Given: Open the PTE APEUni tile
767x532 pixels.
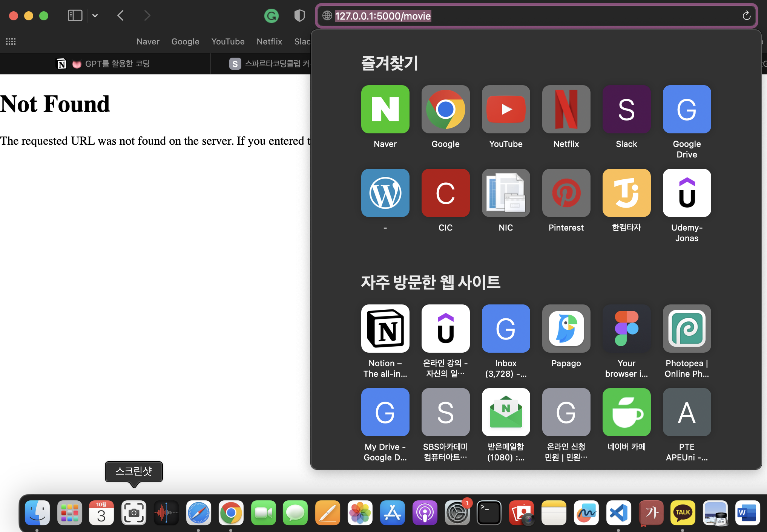Looking at the screenshot, I should click(687, 412).
